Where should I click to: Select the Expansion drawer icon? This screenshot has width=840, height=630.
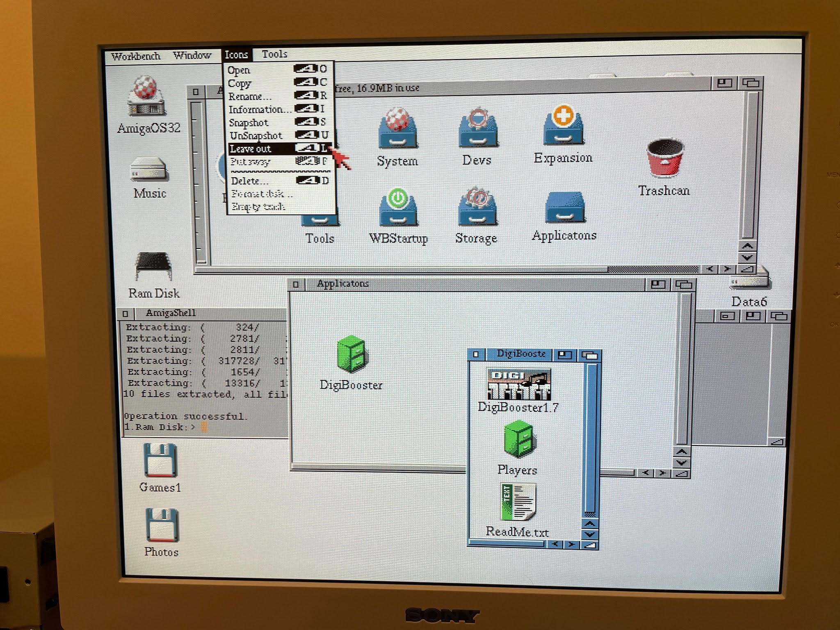pyautogui.click(x=564, y=125)
